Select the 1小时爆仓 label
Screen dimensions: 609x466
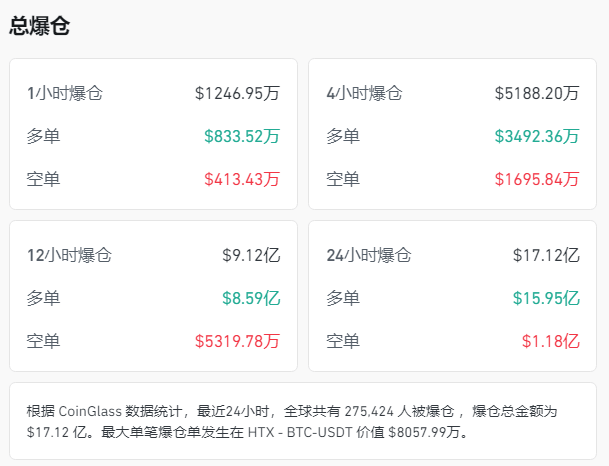click(x=65, y=94)
